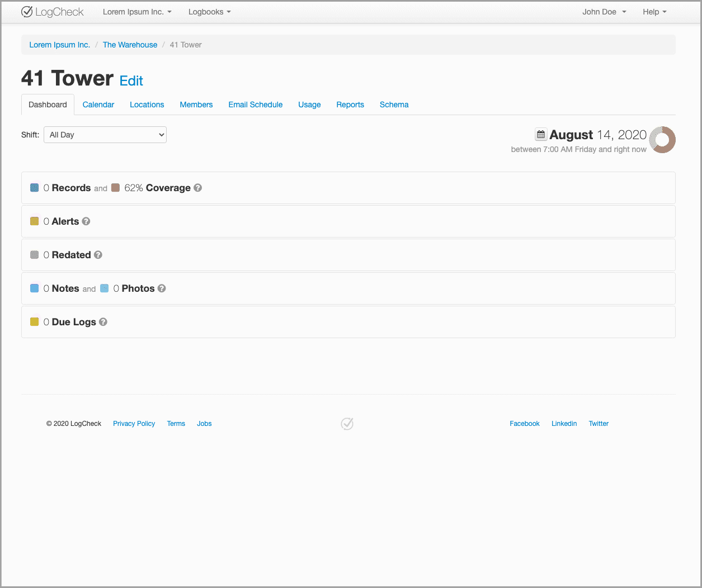The width and height of the screenshot is (702, 588).
Task: Click the help icon next to Alerts
Action: pos(86,221)
